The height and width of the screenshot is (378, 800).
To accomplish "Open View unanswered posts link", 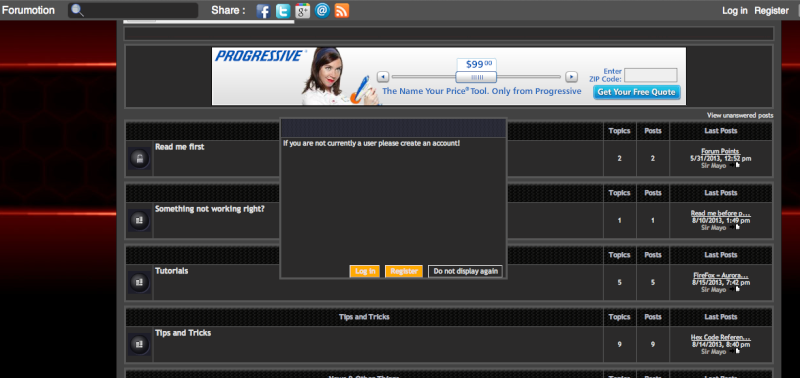I will [740, 116].
